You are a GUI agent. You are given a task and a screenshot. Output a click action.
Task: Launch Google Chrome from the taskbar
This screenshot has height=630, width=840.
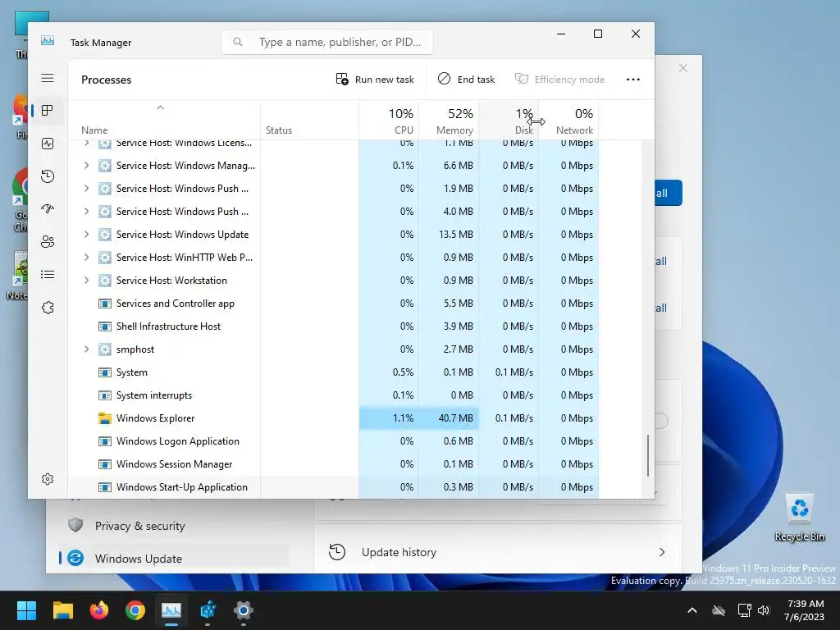135,610
